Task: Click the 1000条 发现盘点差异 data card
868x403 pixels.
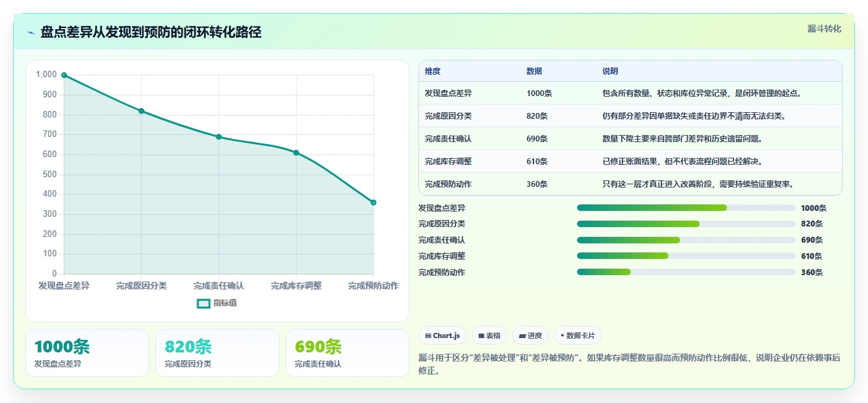Action: tap(87, 353)
